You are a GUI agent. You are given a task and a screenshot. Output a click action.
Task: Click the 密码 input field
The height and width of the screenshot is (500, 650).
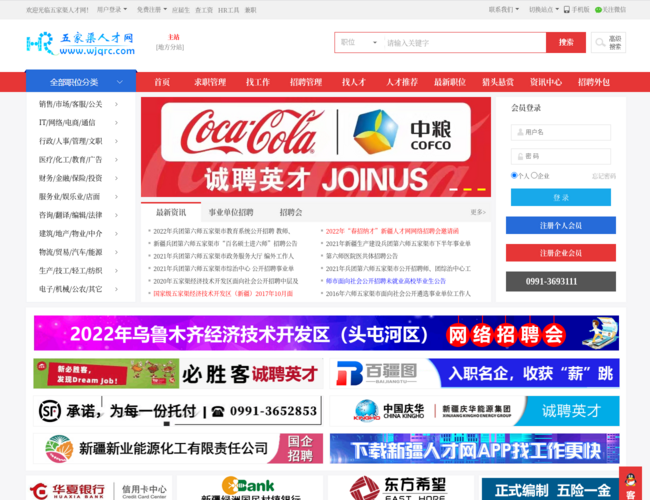pos(560,156)
